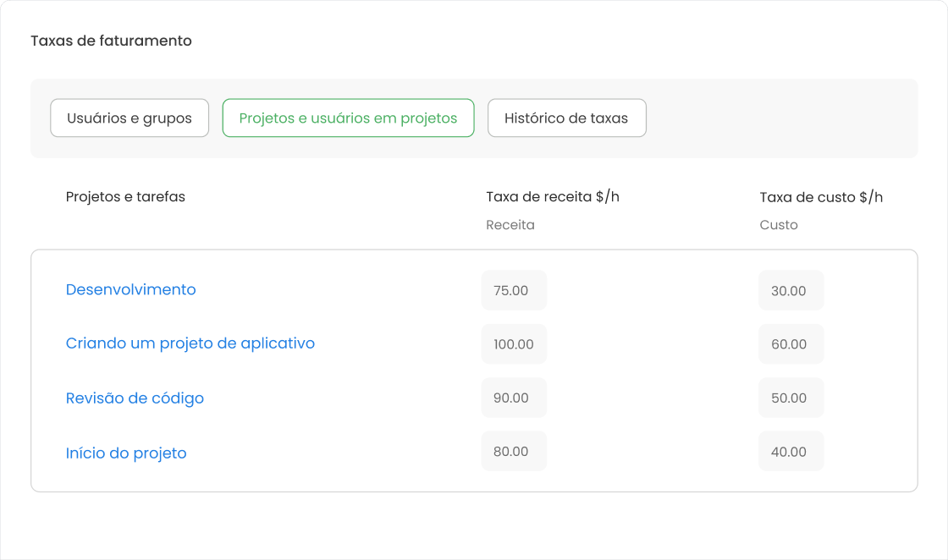Focus the 100.00 revenue rate input

pos(514,344)
